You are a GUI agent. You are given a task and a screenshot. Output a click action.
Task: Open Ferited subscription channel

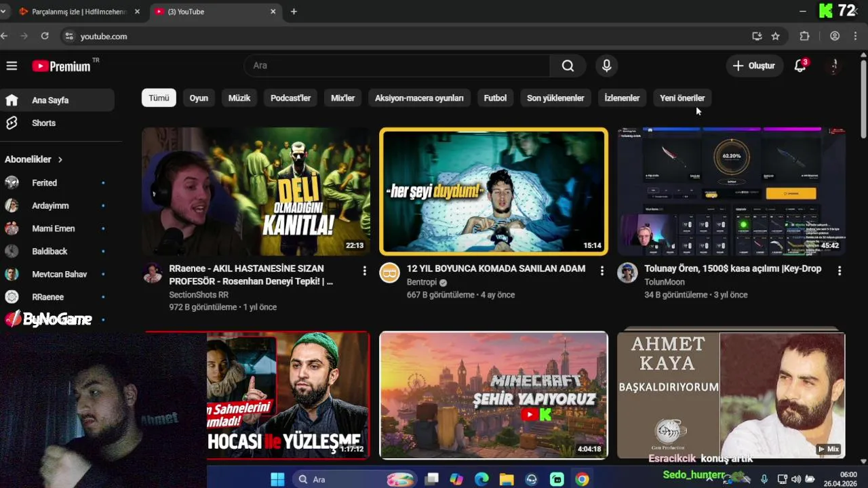tap(57, 183)
